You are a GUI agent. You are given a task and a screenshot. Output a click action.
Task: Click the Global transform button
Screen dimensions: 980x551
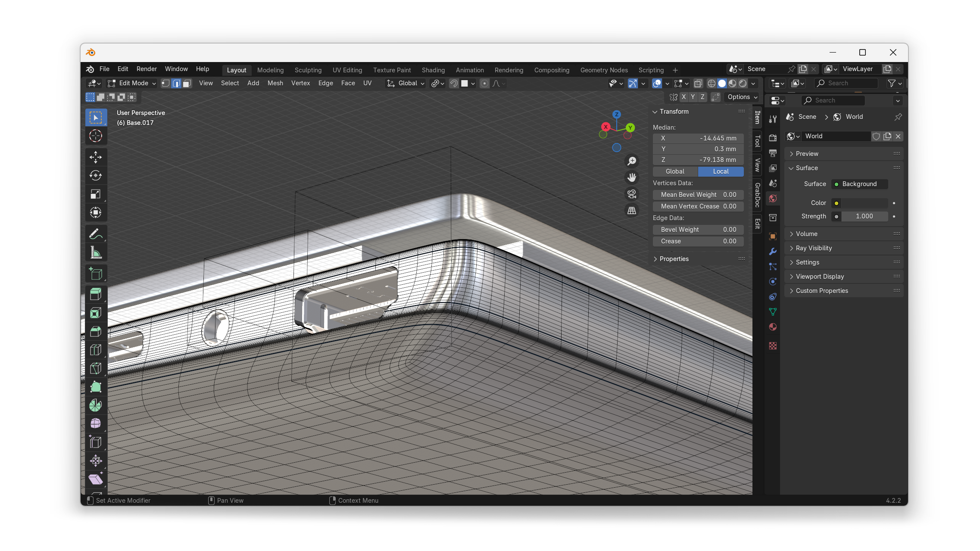tap(675, 171)
